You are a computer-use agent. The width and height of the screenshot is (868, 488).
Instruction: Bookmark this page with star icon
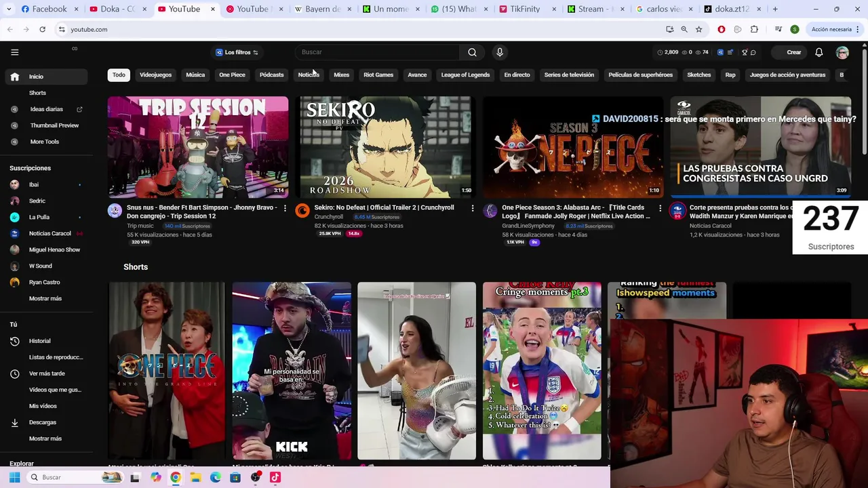[698, 29]
